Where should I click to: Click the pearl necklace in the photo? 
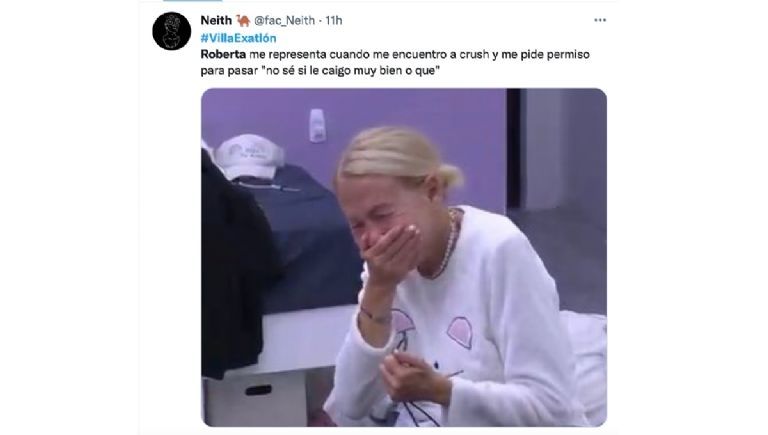coord(448,243)
